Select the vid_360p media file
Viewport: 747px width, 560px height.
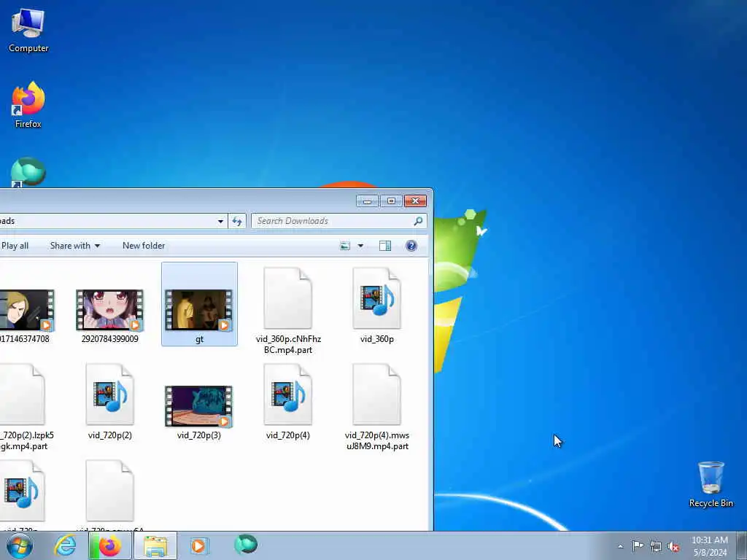coord(377,298)
